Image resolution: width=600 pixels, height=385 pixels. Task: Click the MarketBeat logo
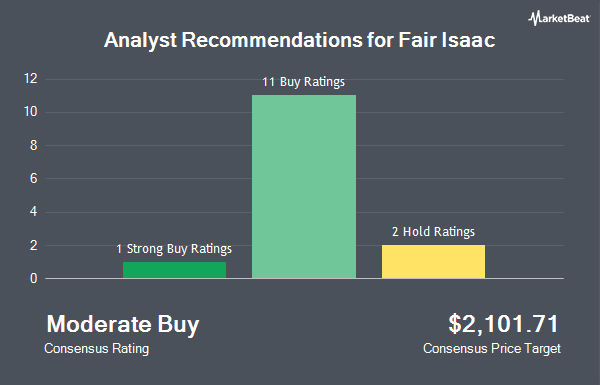pyautogui.click(x=559, y=18)
